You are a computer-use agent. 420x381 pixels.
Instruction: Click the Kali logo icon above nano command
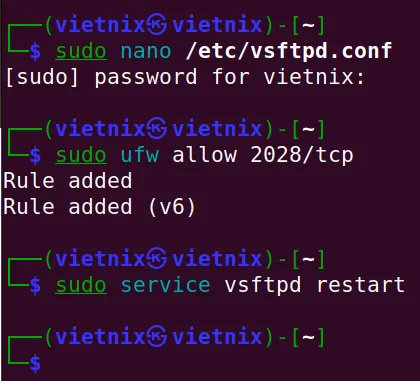(157, 25)
